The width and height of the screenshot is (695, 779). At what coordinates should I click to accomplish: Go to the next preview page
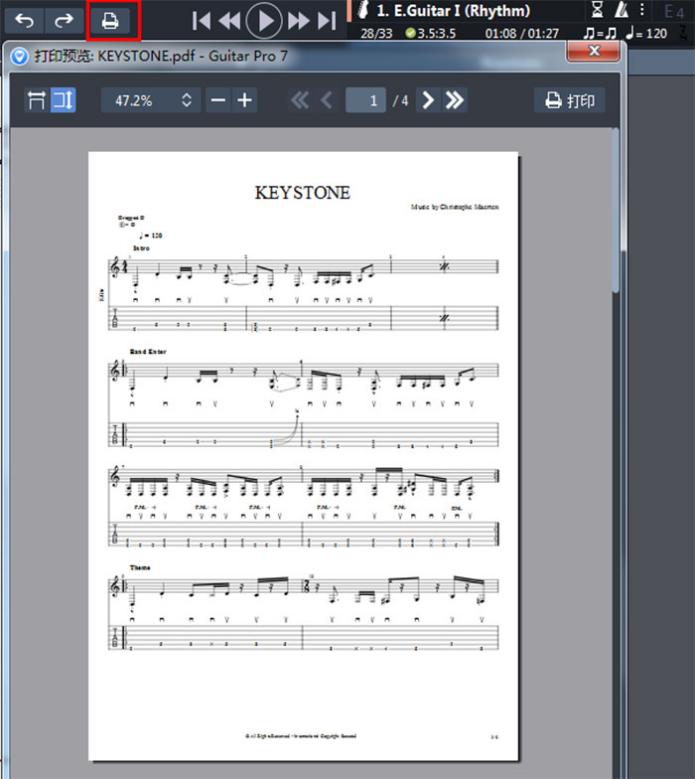coord(428,100)
